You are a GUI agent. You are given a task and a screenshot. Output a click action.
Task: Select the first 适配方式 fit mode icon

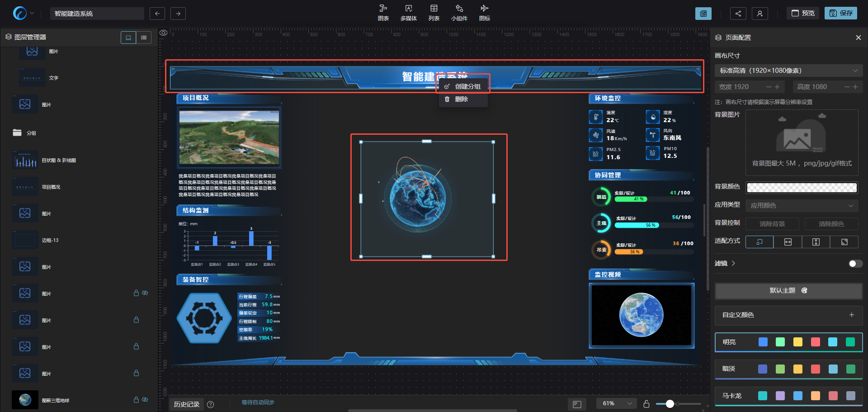[x=759, y=242]
